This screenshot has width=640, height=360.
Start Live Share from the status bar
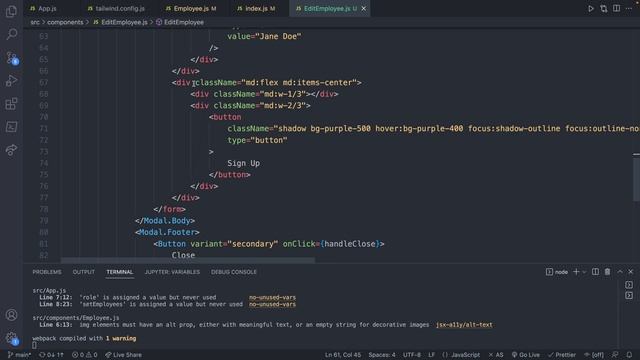[123, 355]
